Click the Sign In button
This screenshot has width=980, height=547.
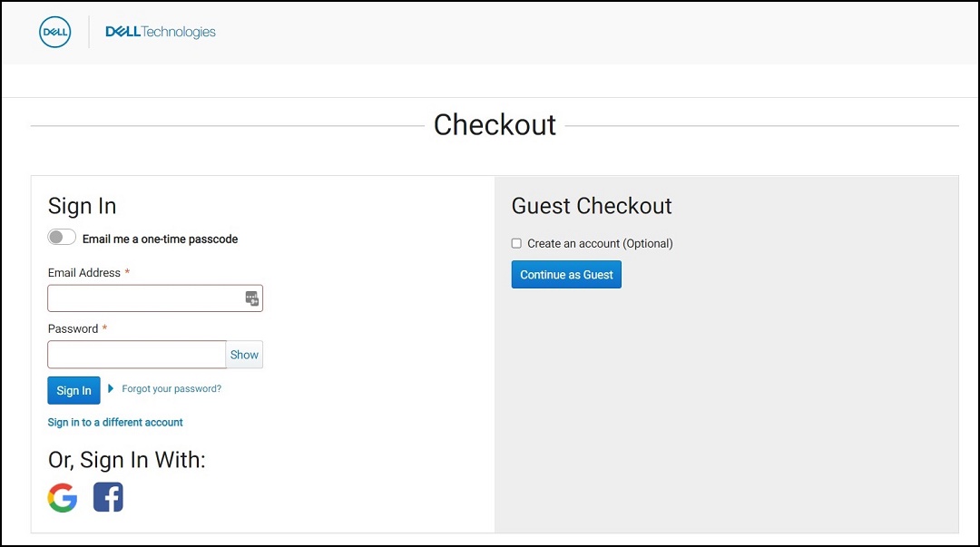pos(73,390)
